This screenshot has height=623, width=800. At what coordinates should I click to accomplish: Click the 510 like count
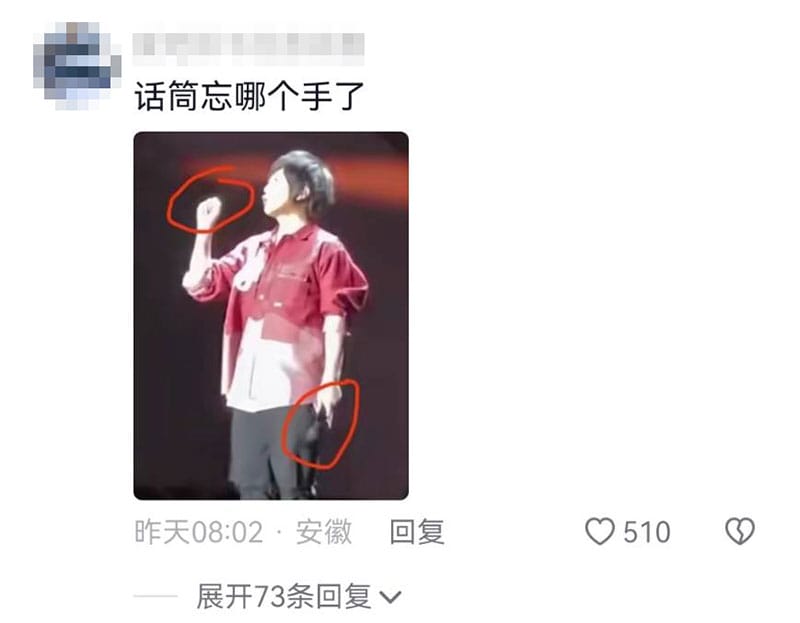point(646,532)
